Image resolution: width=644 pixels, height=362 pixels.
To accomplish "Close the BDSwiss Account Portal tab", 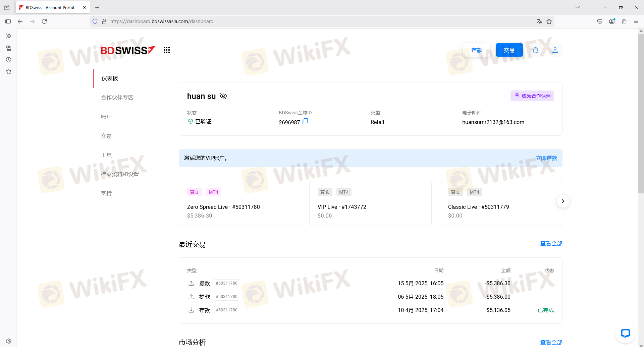I will pyautogui.click(x=85, y=7).
